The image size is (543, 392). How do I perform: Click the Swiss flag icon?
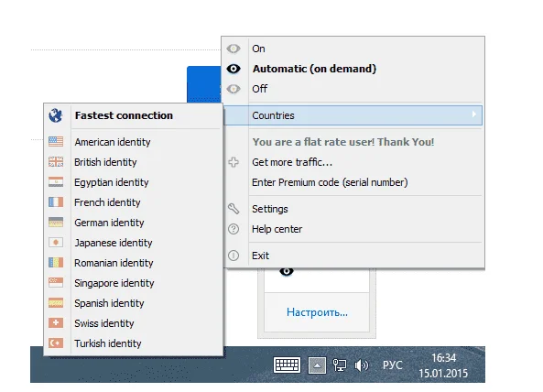point(56,322)
